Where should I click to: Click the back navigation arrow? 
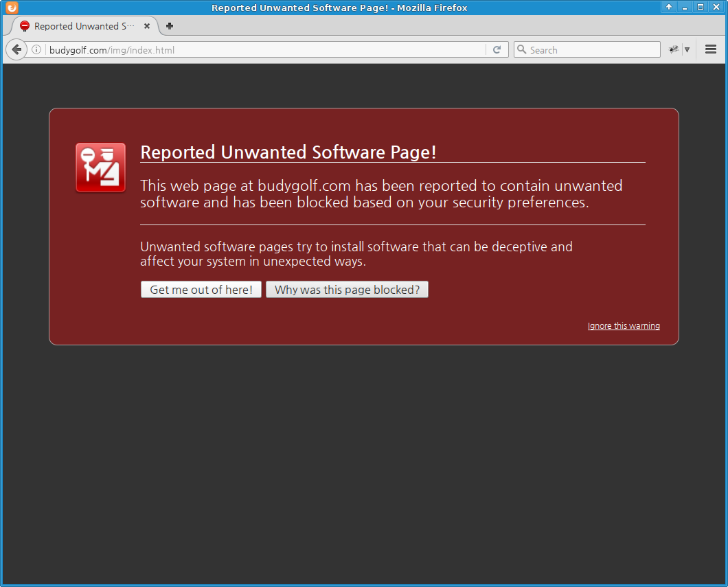16,49
